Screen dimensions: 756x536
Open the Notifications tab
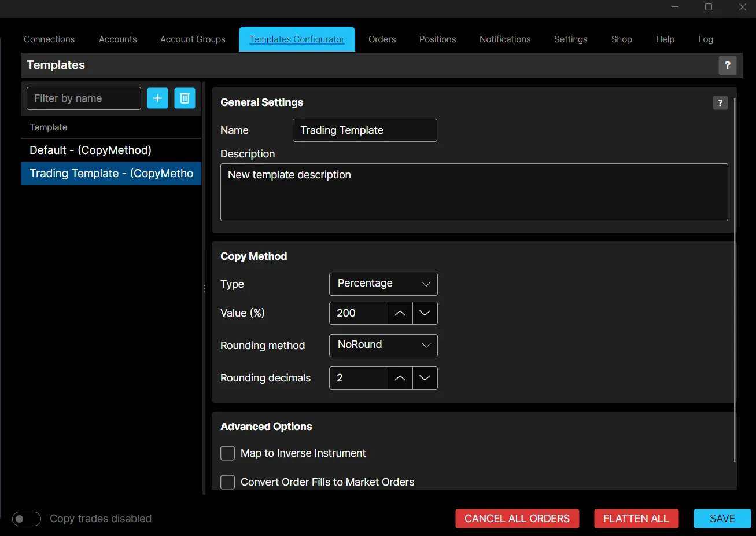tap(505, 39)
